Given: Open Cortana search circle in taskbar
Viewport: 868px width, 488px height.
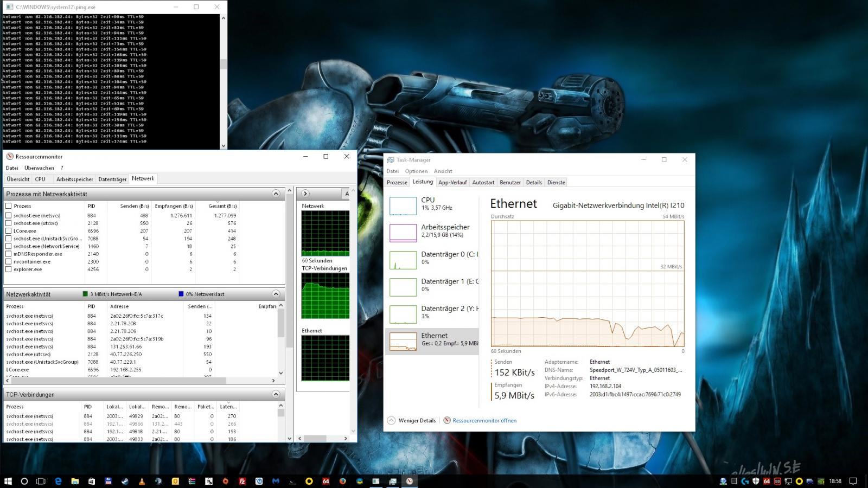Looking at the screenshot, I should point(24,481).
